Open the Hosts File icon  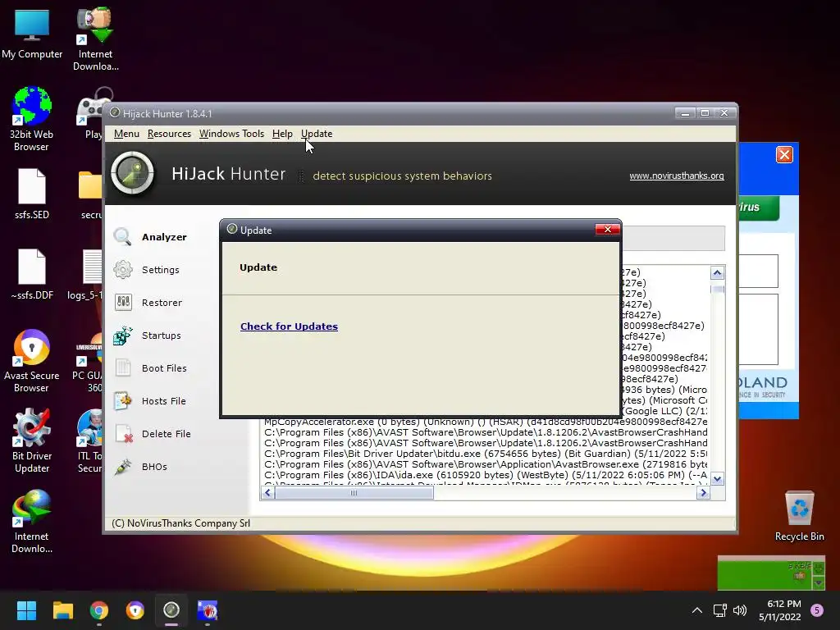[123, 400]
